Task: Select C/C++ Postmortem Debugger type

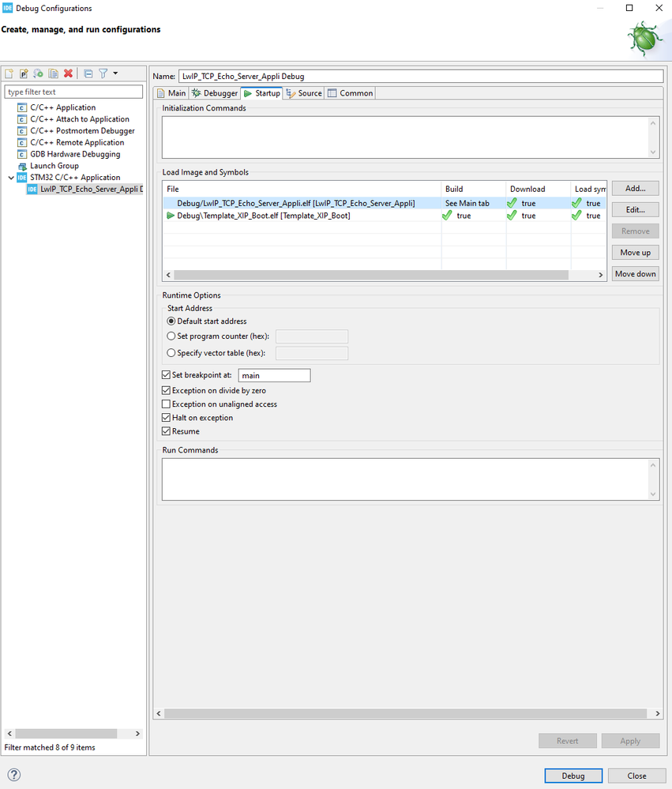Action: (82, 130)
